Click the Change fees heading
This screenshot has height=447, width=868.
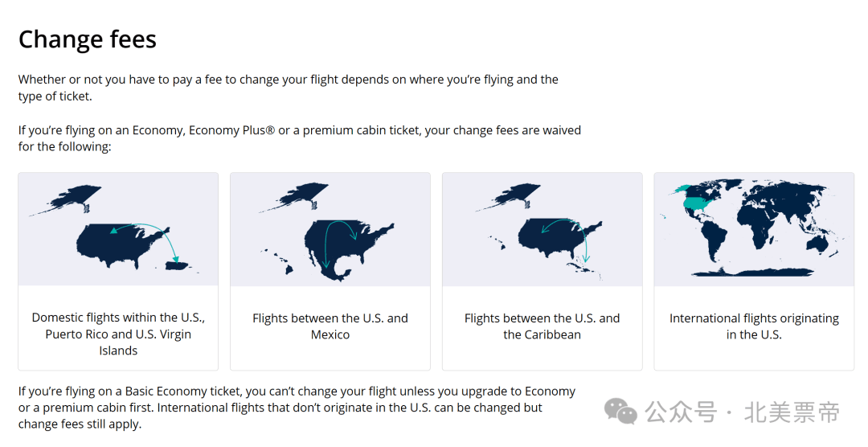pyautogui.click(x=88, y=39)
